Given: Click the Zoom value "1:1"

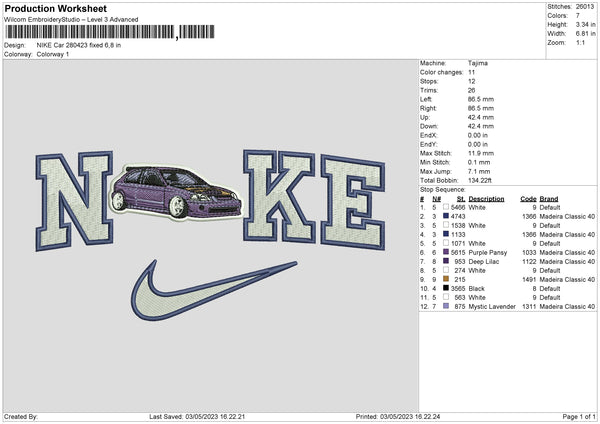Looking at the screenshot, I should 580,42.
